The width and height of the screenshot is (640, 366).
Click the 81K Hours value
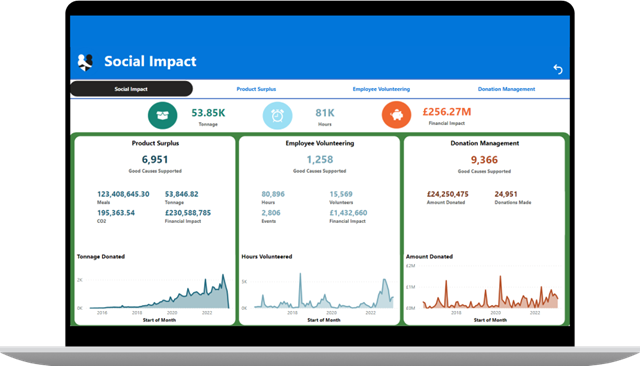(325, 113)
